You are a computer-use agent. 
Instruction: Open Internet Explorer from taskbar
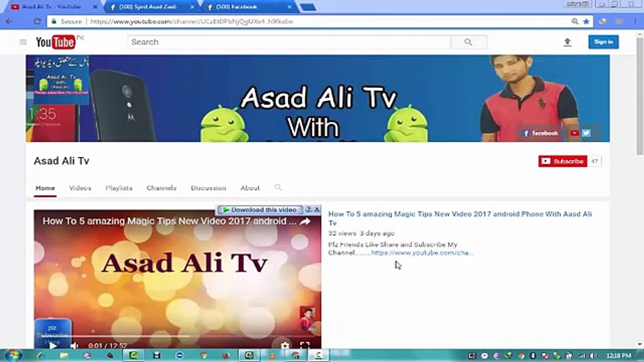(42, 355)
